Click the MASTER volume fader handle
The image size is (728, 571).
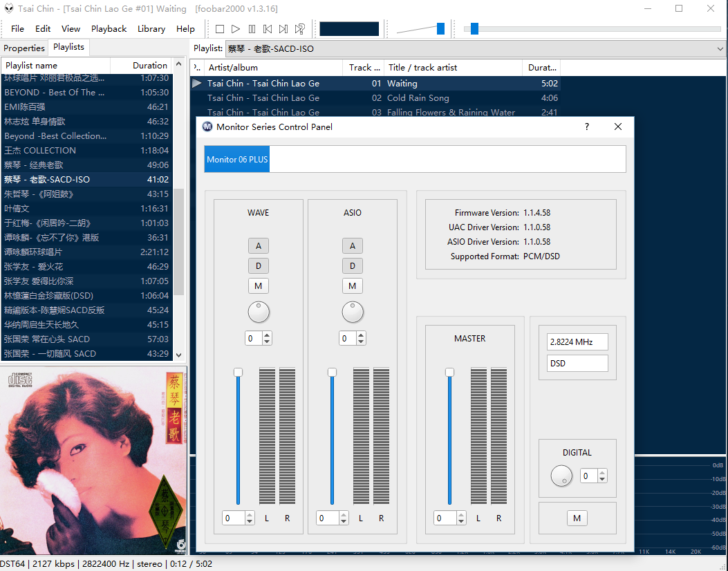[x=449, y=373]
